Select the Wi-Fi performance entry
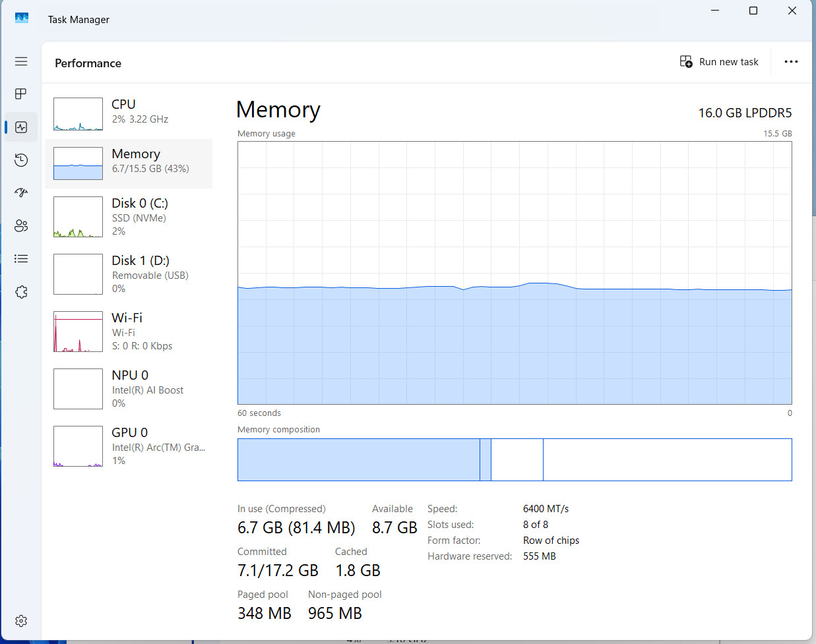The height and width of the screenshot is (644, 816). click(x=129, y=332)
